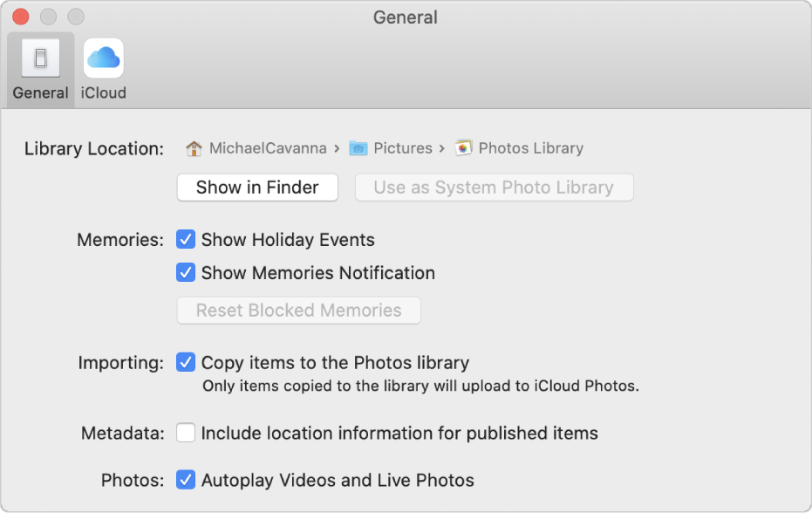
Task: Click the blue Pictures folder icon
Action: tap(360, 147)
